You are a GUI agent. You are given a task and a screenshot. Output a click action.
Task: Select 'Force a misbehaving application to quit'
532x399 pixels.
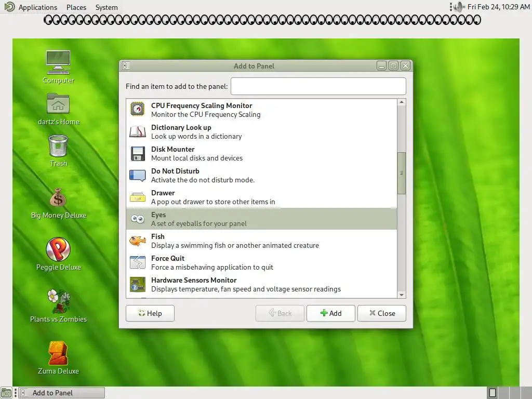pyautogui.click(x=212, y=268)
